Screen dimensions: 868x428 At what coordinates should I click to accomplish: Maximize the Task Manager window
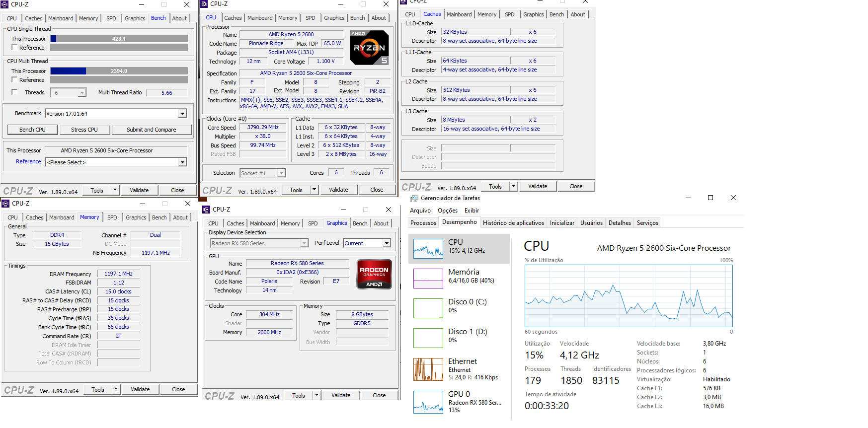(x=710, y=198)
